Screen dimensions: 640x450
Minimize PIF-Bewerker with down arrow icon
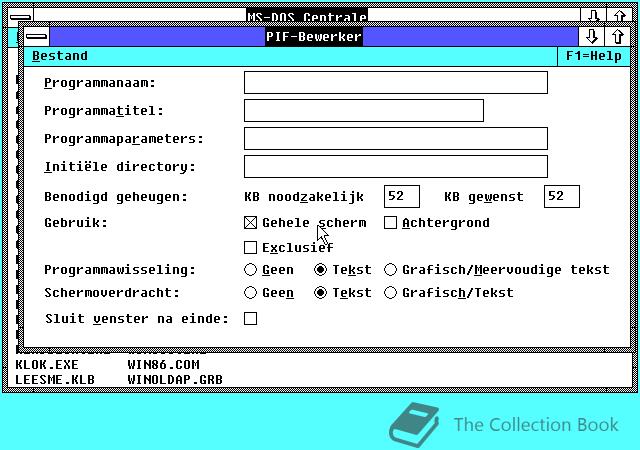coord(591,37)
